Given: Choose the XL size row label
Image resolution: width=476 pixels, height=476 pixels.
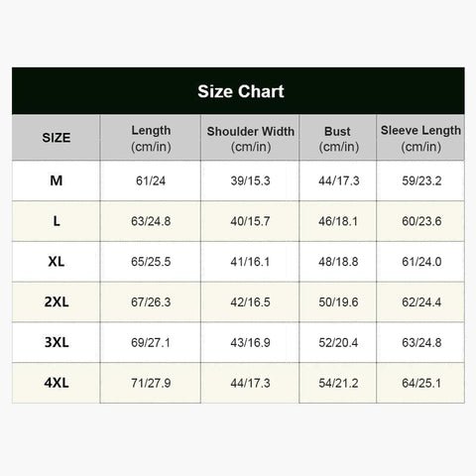Looking at the screenshot, I should [x=56, y=262].
